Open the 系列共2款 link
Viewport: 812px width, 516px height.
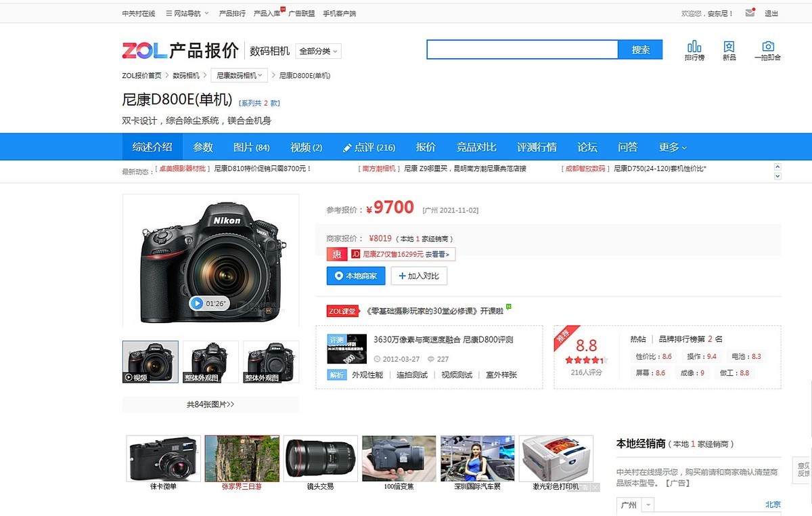(259, 103)
